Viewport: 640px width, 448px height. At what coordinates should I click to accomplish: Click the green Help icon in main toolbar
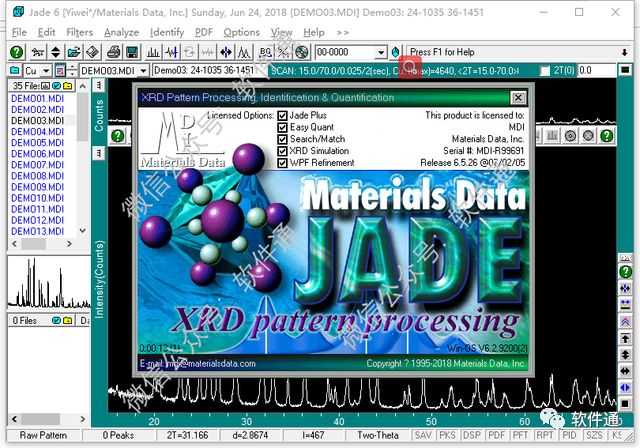pyautogui.click(x=16, y=52)
